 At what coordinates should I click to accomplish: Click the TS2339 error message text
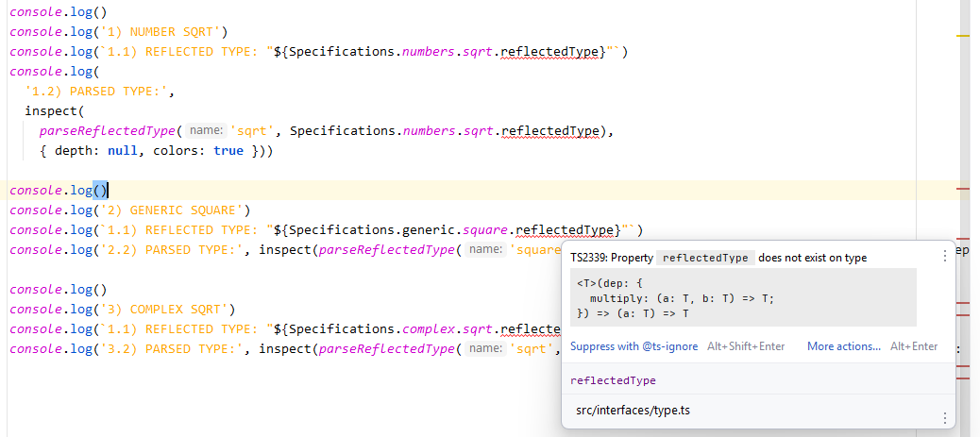[x=718, y=258]
